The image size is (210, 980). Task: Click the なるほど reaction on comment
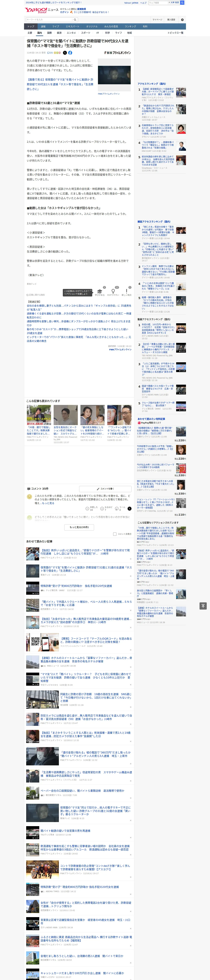(106, 509)
